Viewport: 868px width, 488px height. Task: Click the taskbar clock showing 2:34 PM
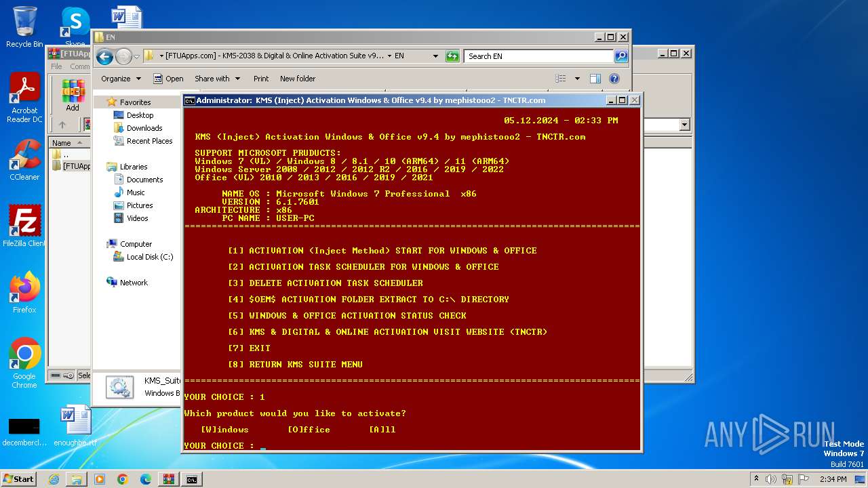click(x=833, y=479)
